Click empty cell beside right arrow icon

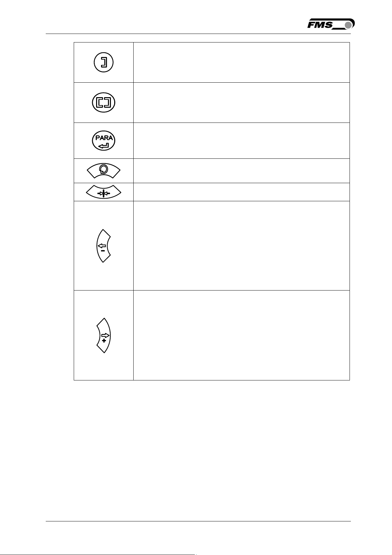(241, 335)
